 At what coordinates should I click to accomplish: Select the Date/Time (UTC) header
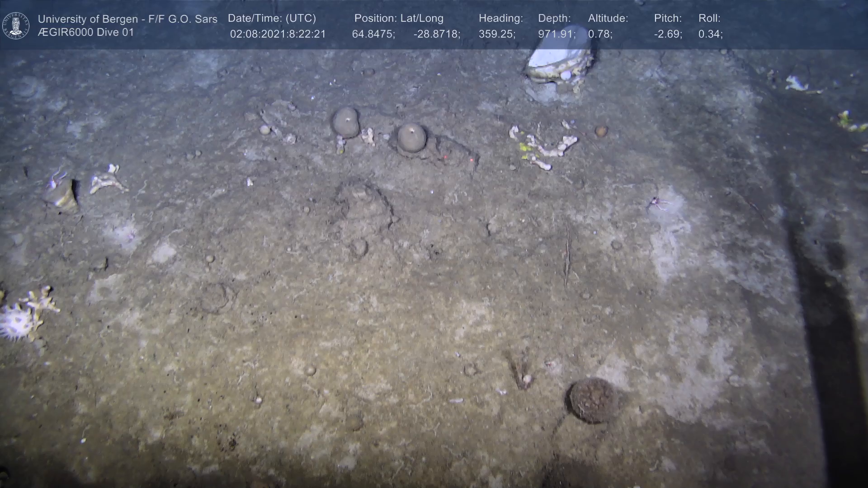click(272, 19)
